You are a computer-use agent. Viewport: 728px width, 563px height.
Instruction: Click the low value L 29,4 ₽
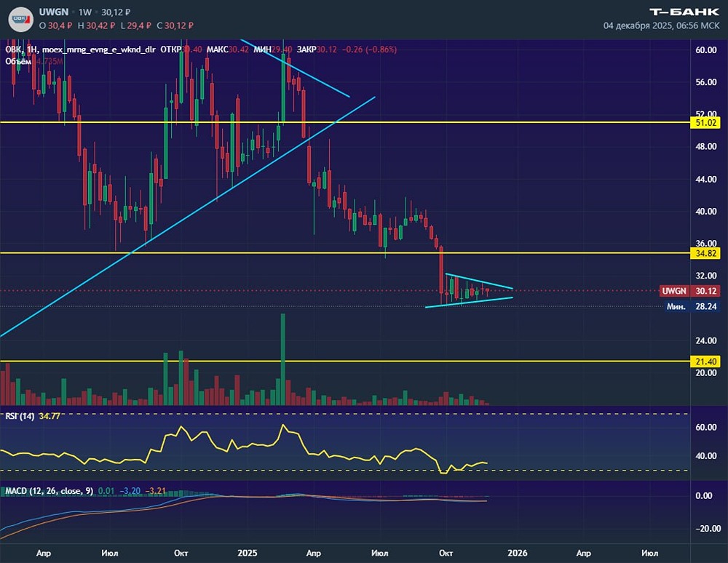(x=135, y=26)
